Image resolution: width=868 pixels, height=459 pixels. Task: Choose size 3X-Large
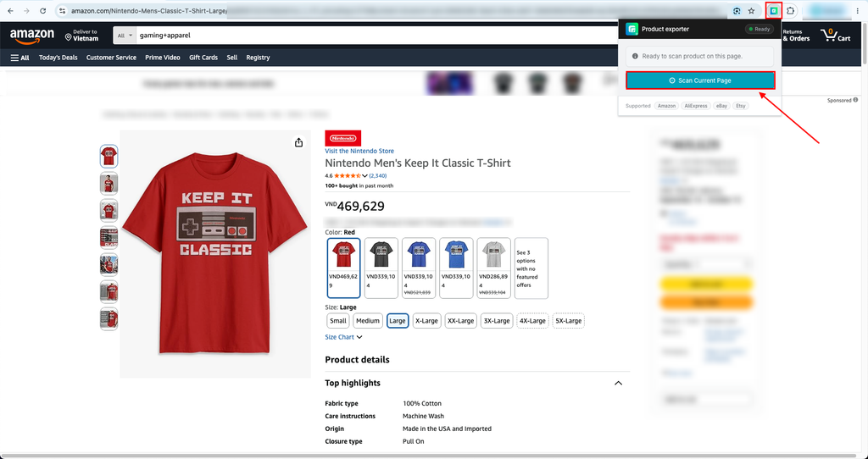coord(497,321)
